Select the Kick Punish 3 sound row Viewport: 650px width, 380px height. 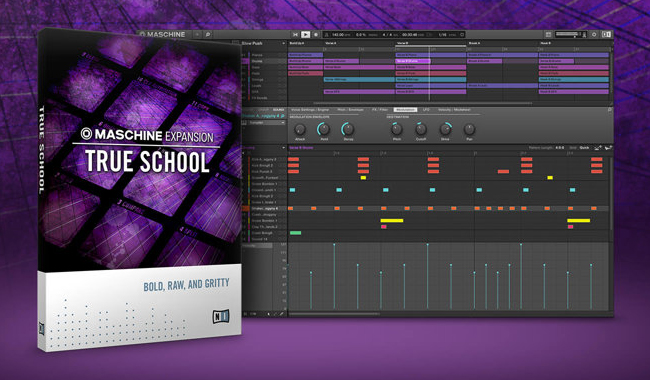(x=265, y=171)
